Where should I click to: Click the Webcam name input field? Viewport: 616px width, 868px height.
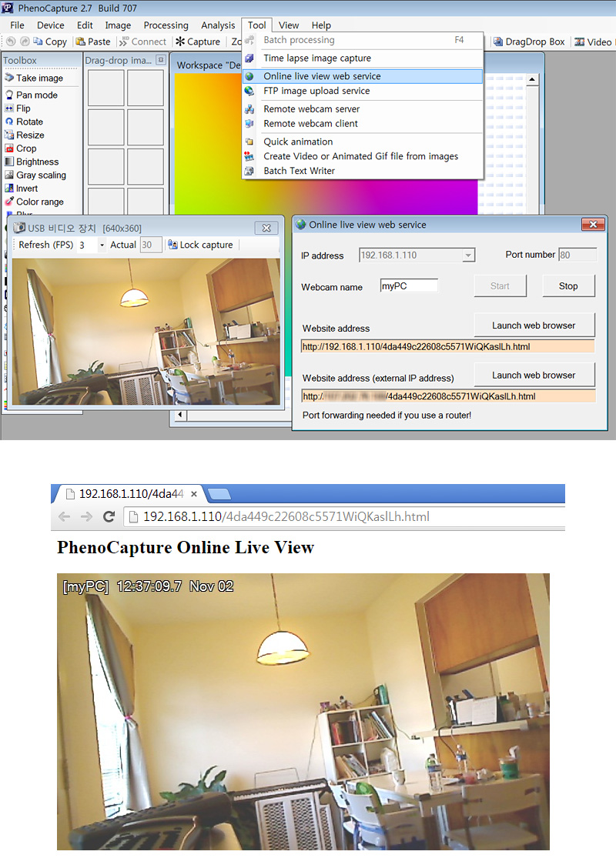[x=409, y=286]
